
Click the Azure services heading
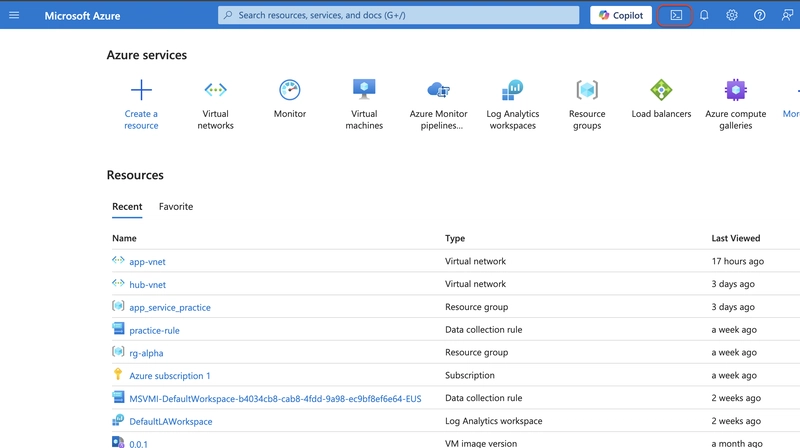[x=147, y=55]
